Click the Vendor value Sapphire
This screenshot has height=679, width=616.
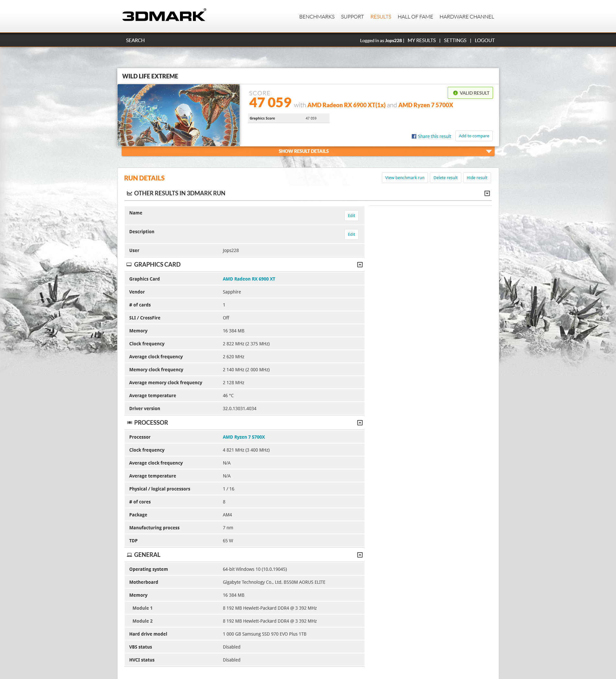point(231,292)
